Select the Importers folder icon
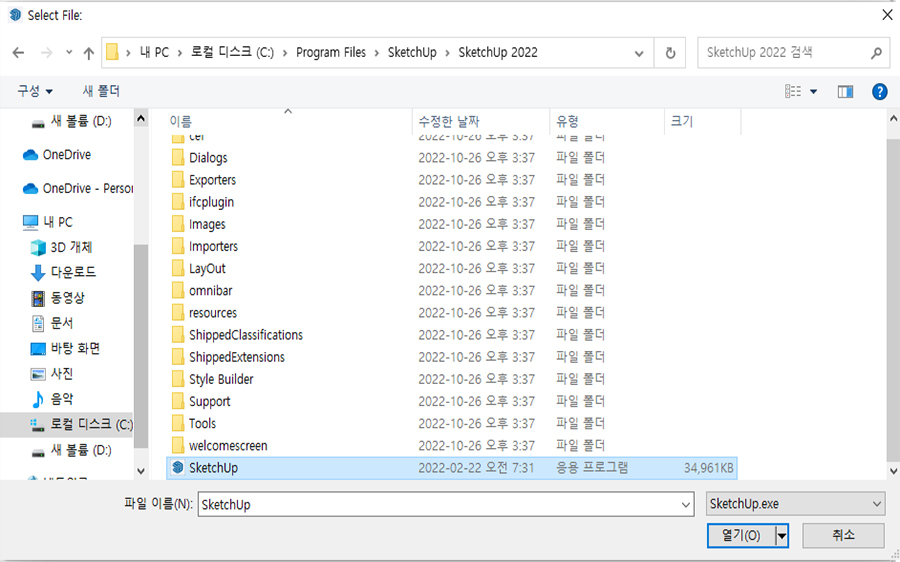This screenshot has height=562, width=900. (x=178, y=246)
